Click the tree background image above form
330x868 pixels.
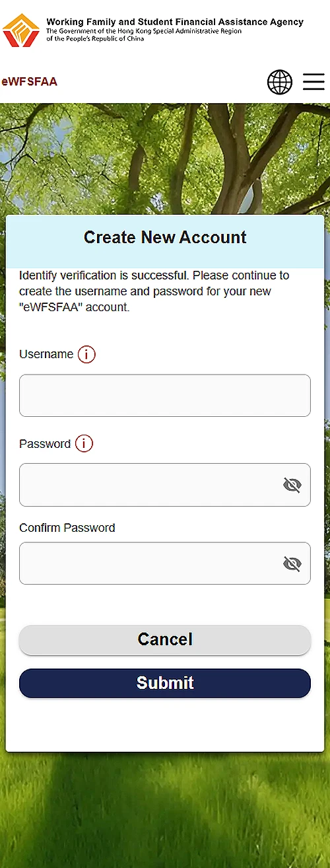coord(165,159)
